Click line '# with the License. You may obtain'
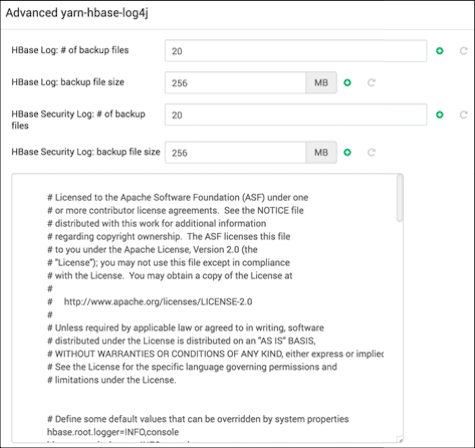475x448 pixels. (x=170, y=276)
